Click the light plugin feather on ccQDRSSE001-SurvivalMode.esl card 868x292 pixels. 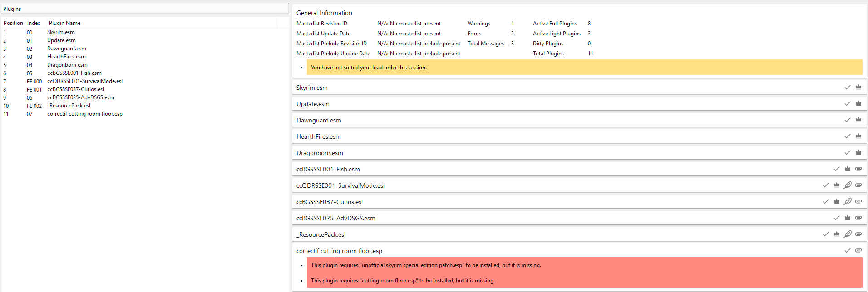click(848, 185)
